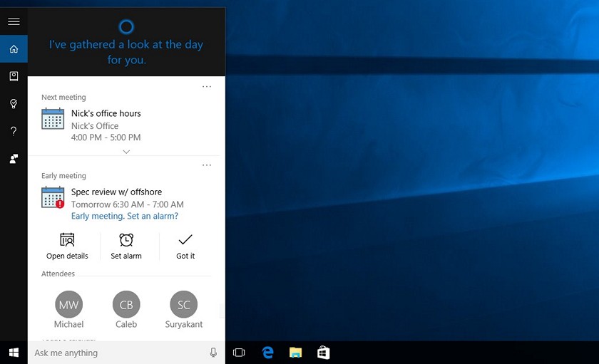Launch Microsoft Edge from the taskbar
The height and width of the screenshot is (364, 599).
pyautogui.click(x=268, y=353)
